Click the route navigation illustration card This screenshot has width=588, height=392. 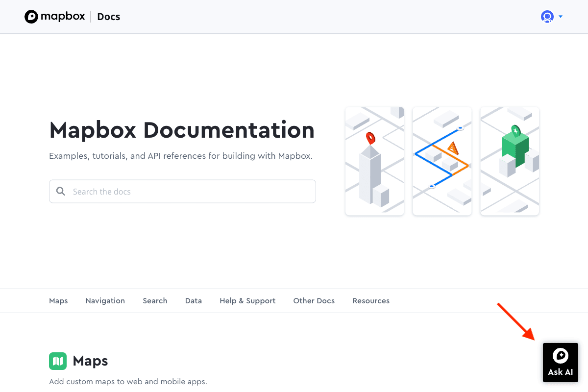point(441,161)
